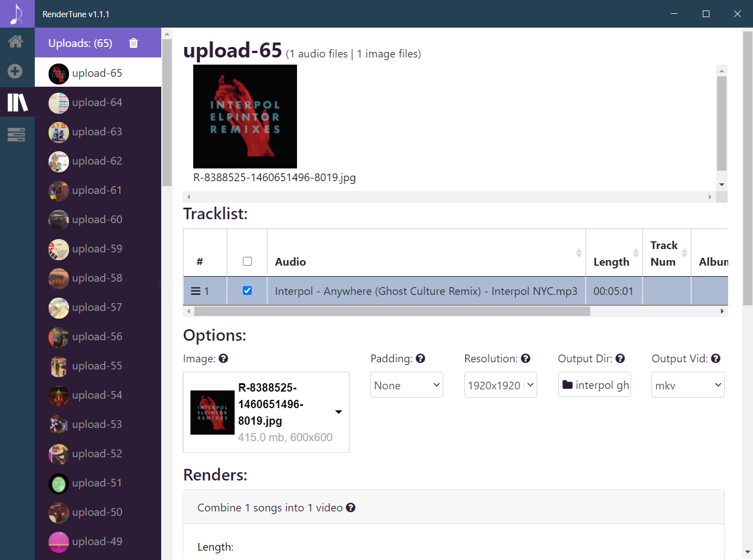Open upload-57 entry
Viewport: 753px width, 560px height.
pyautogui.click(x=98, y=307)
